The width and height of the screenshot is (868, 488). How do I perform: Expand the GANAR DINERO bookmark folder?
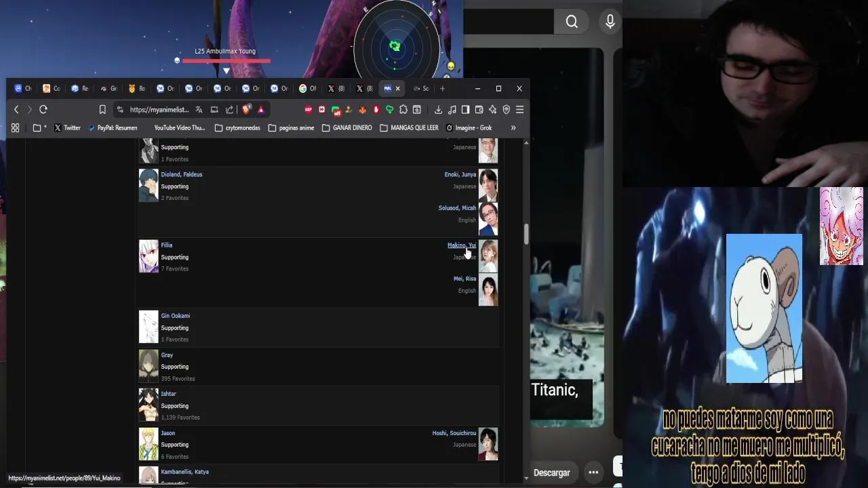[347, 127]
